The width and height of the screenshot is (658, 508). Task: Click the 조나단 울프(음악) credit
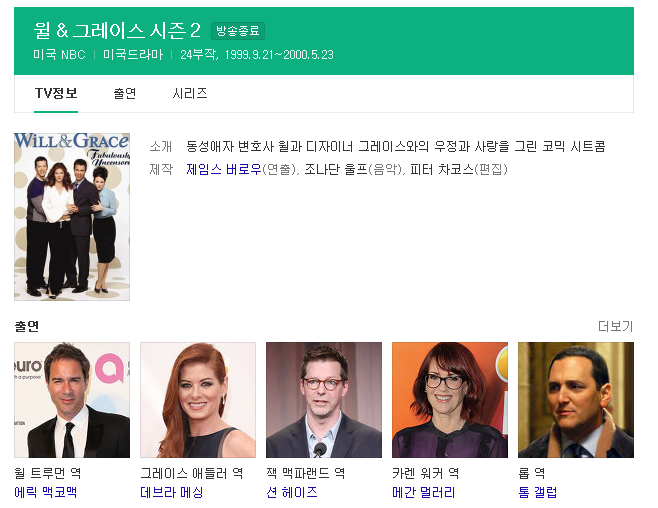point(354,169)
